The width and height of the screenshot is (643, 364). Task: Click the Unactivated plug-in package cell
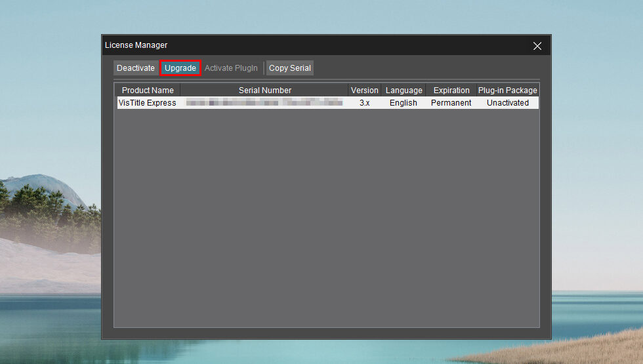tap(508, 103)
